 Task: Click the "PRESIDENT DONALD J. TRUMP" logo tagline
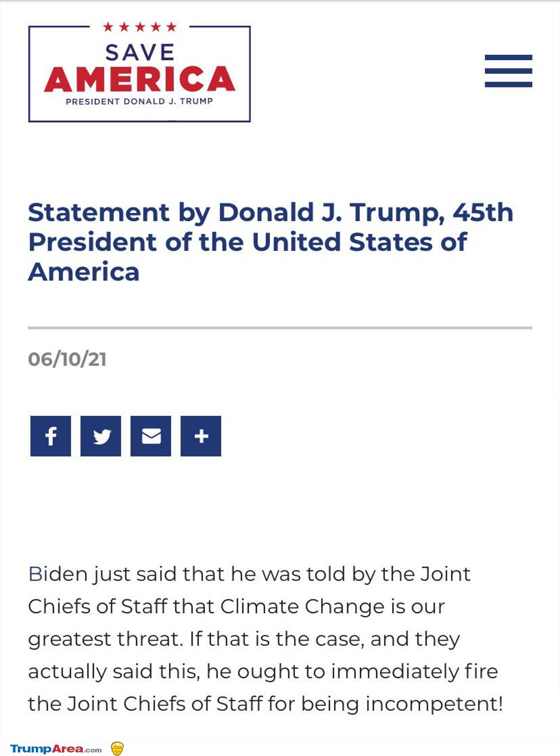tap(139, 101)
